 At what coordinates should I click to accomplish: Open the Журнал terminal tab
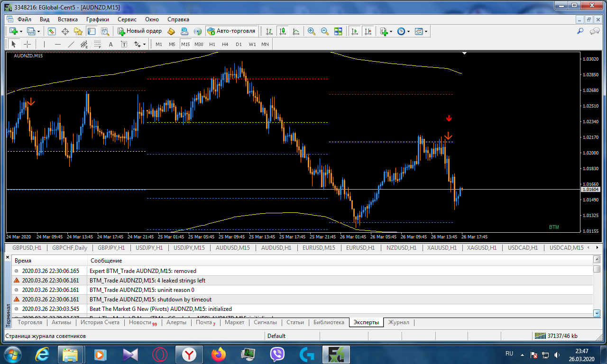[398, 322]
